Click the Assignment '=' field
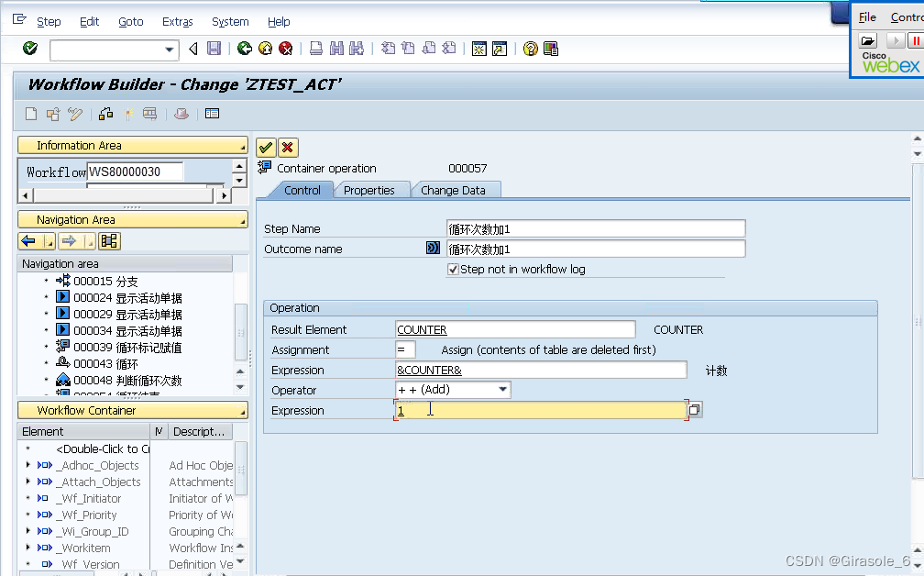This screenshot has width=924, height=576. click(405, 349)
